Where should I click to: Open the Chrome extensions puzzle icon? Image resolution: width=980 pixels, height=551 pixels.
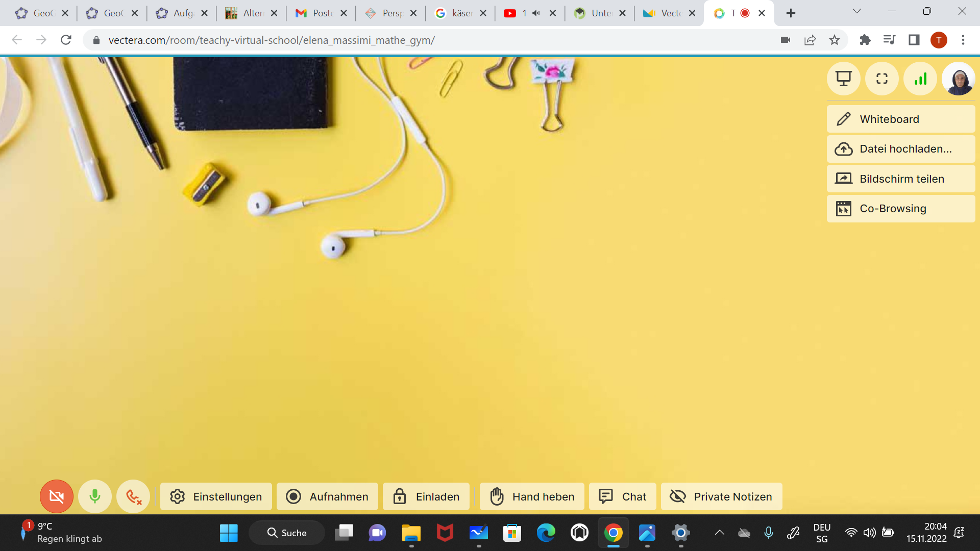(x=865, y=40)
